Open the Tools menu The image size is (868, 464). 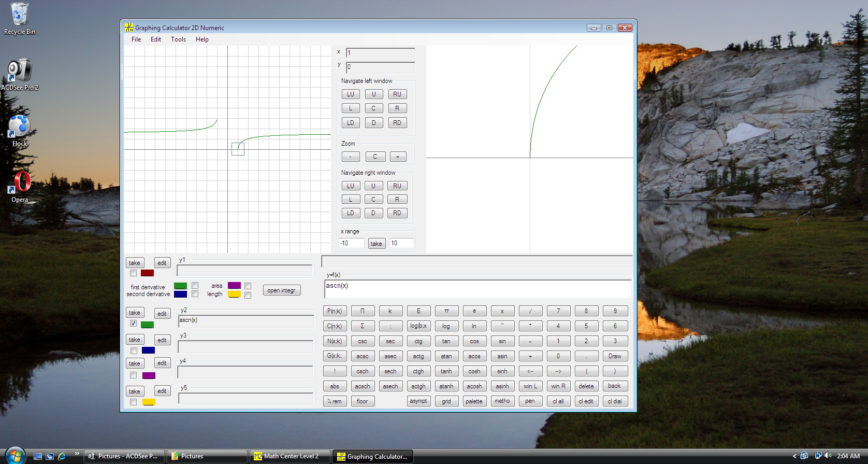point(178,39)
